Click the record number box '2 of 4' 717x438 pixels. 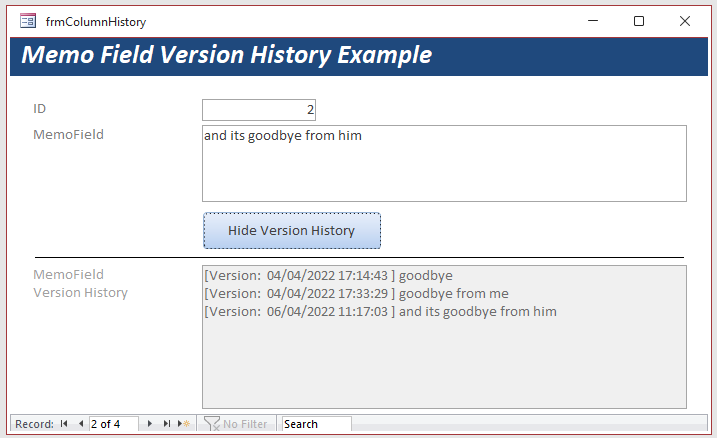tap(113, 424)
